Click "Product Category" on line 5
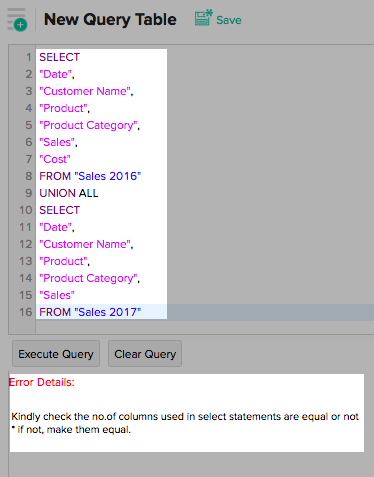374x477 pixels. pos(89,125)
